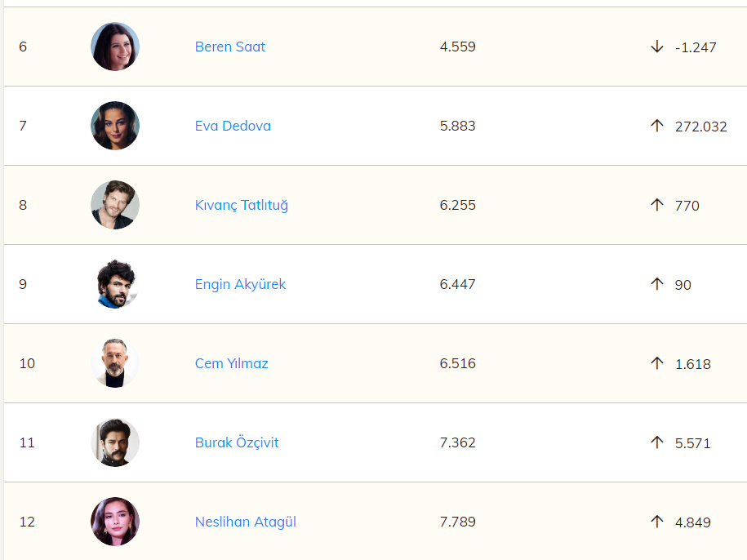Open Beren Saat's profile photo
This screenshot has width=747, height=560.
pos(115,47)
